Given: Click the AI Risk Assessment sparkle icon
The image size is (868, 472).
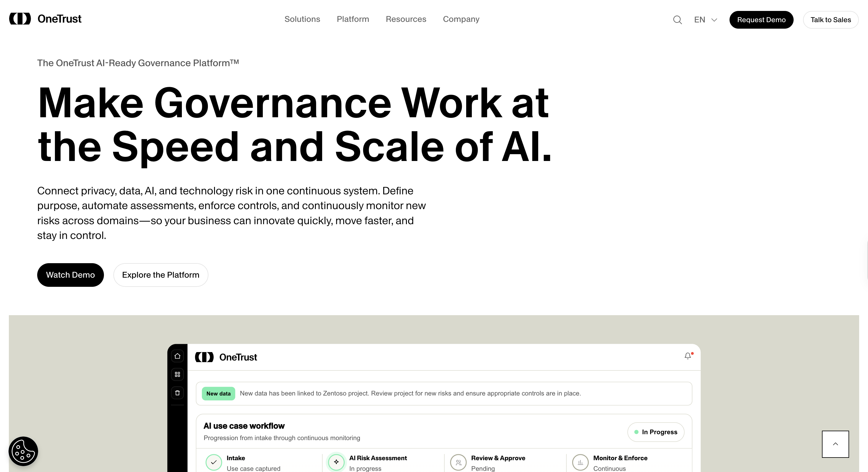Looking at the screenshot, I should [x=336, y=462].
